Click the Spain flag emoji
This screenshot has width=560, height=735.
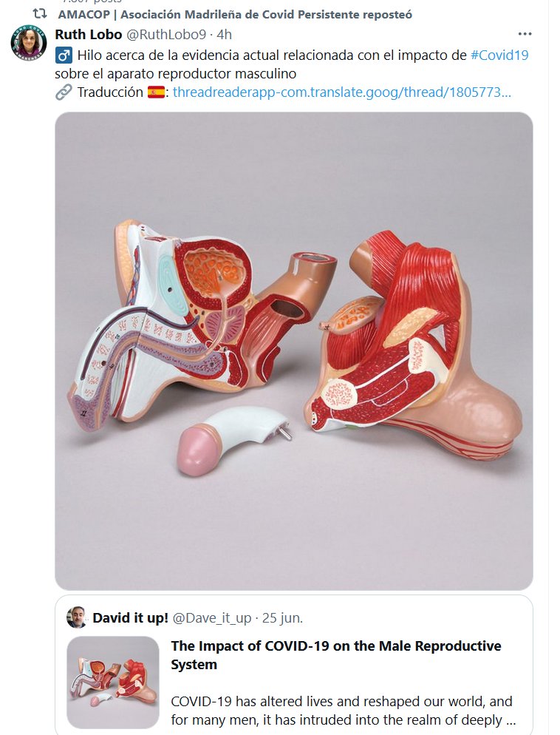click(156, 92)
